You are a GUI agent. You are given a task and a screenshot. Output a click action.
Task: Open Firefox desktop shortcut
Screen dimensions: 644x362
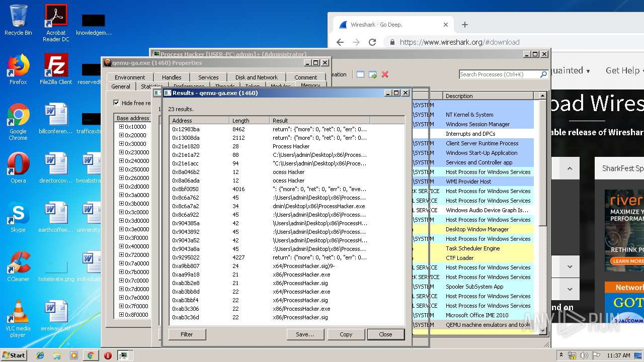(x=18, y=69)
